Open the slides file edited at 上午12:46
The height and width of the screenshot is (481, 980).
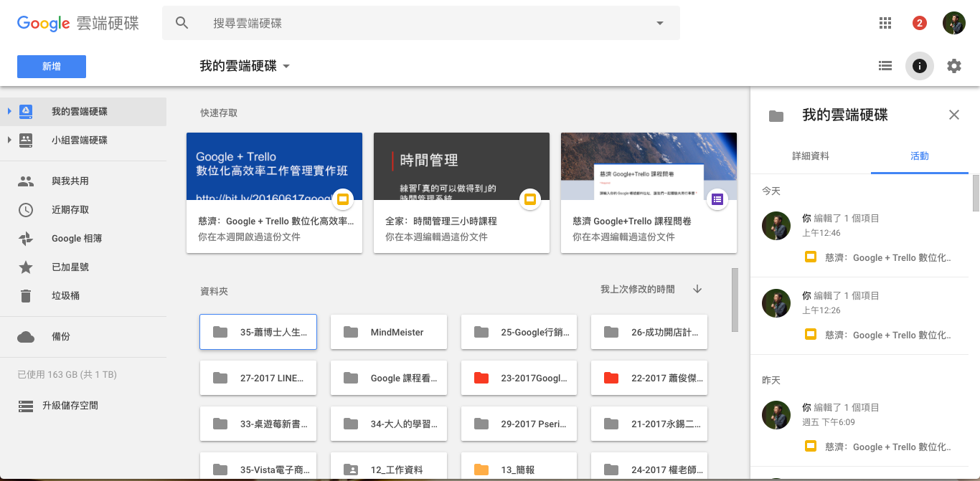[879, 257]
